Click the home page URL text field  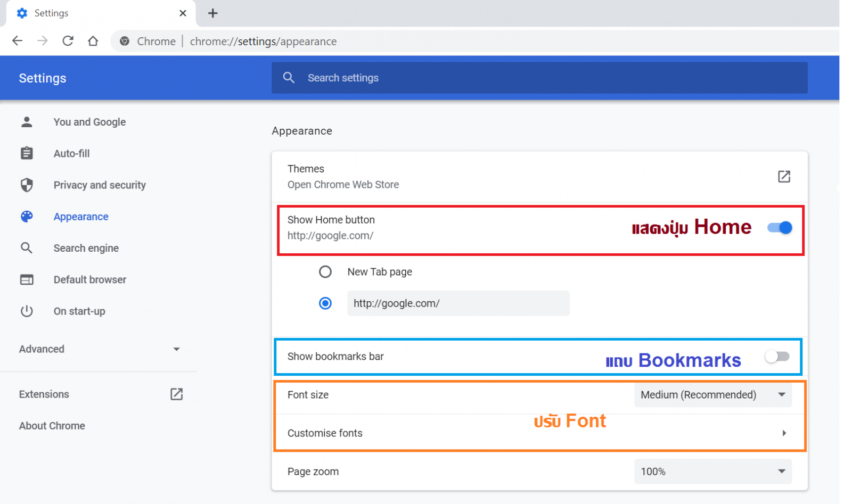458,303
